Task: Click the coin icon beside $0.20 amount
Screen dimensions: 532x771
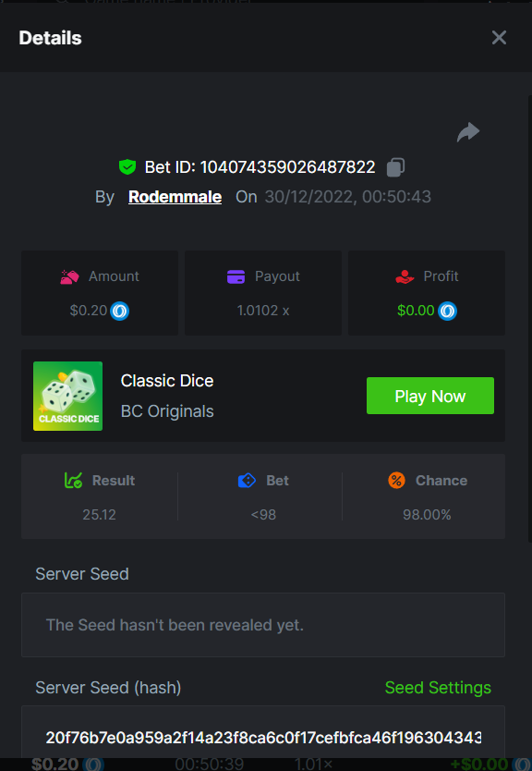Action: (x=119, y=311)
